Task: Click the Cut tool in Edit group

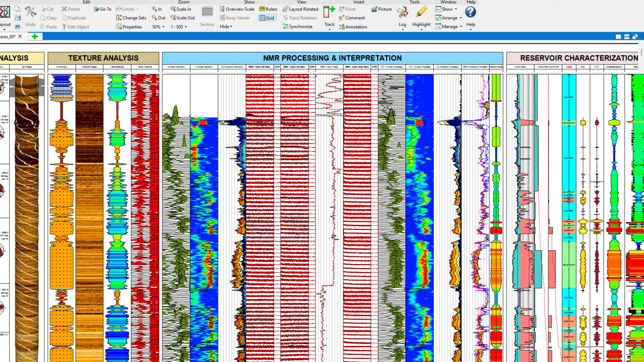Action: click(47, 9)
